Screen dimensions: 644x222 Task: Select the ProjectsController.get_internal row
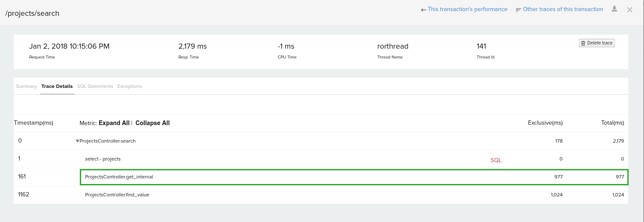(x=119, y=177)
